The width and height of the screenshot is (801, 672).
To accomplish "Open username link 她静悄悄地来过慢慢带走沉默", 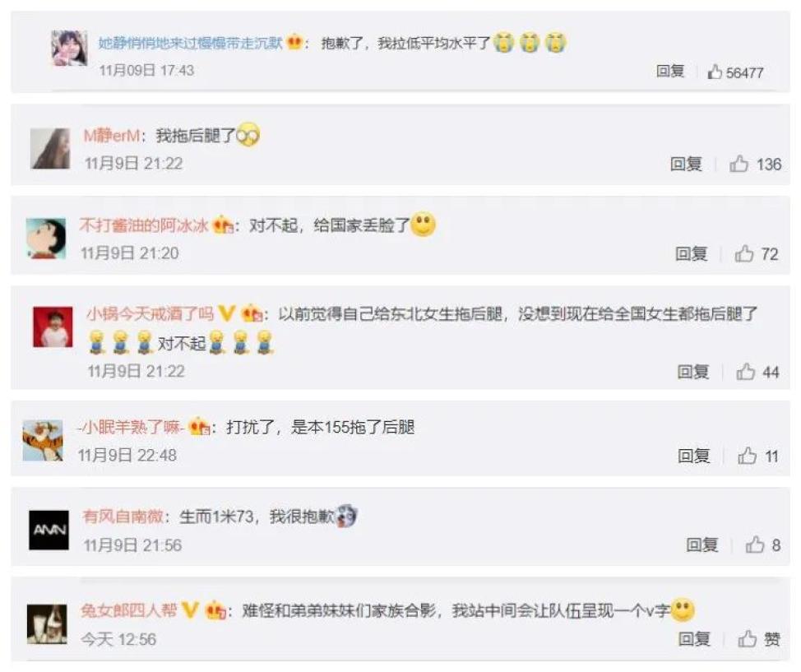I will click(190, 43).
